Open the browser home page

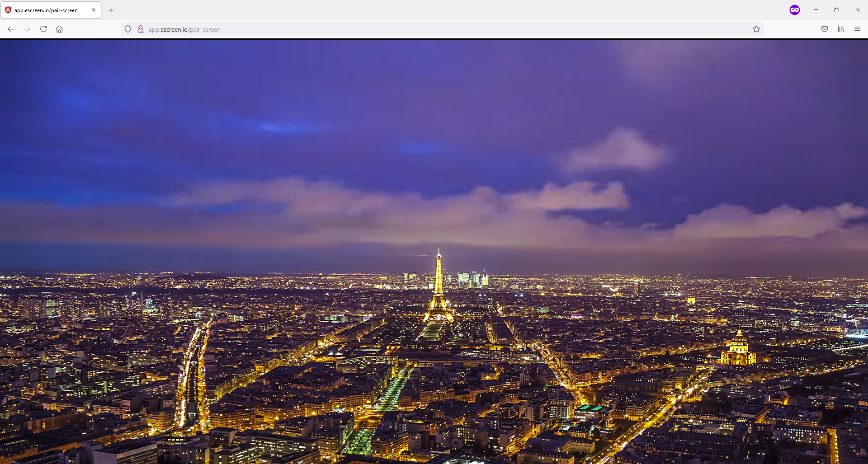[x=59, y=29]
